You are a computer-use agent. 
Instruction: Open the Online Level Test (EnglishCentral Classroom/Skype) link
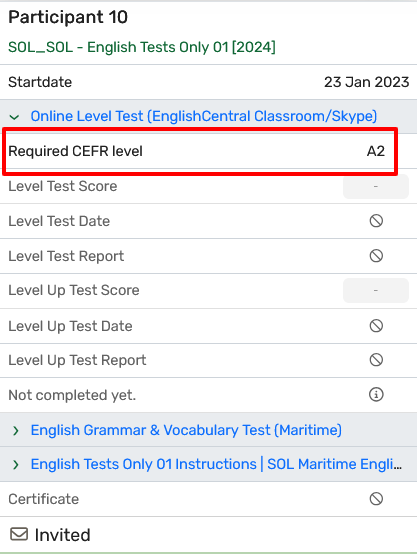(204, 116)
